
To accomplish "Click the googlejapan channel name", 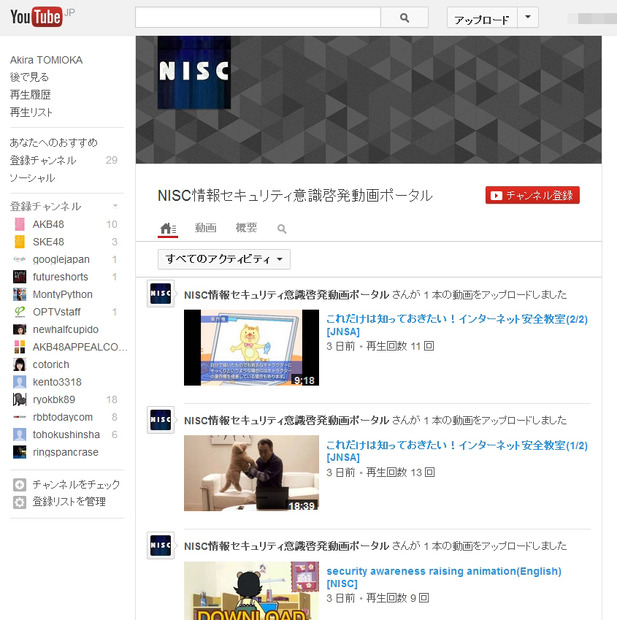I will (x=61, y=259).
